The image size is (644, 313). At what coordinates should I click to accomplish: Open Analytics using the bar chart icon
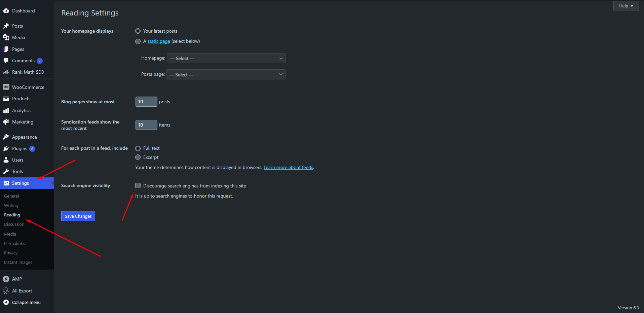pyautogui.click(x=6, y=110)
